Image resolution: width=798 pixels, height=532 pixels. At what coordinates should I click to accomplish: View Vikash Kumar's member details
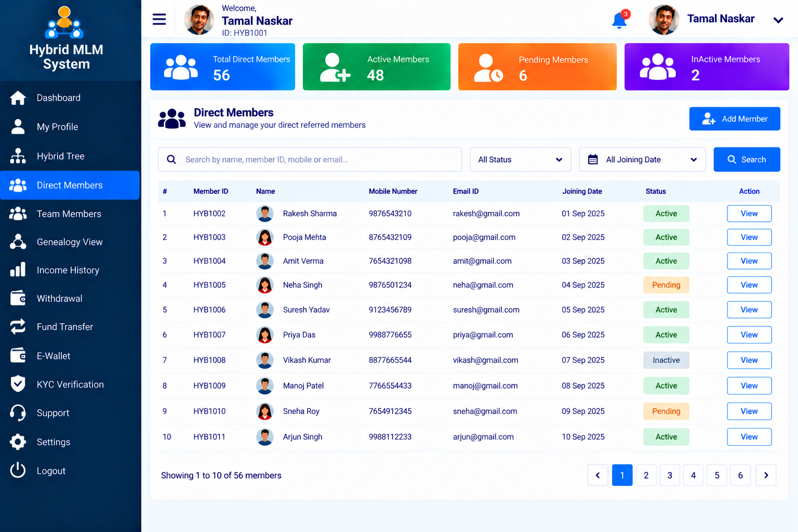click(749, 360)
